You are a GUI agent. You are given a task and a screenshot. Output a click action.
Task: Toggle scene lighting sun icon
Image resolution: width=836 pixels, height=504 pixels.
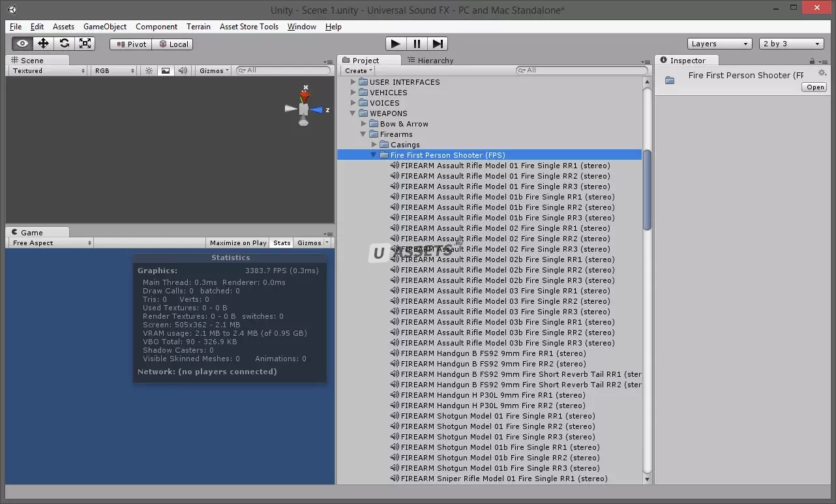(149, 70)
